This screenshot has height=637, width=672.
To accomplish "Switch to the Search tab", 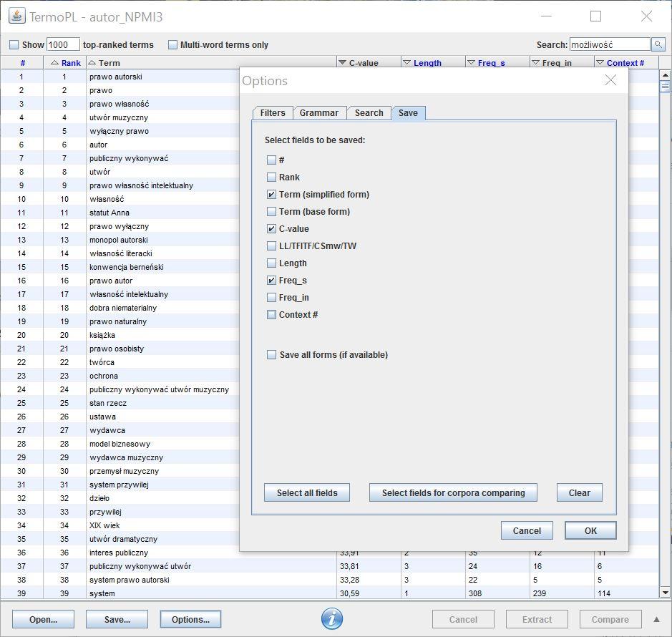I will 369,113.
